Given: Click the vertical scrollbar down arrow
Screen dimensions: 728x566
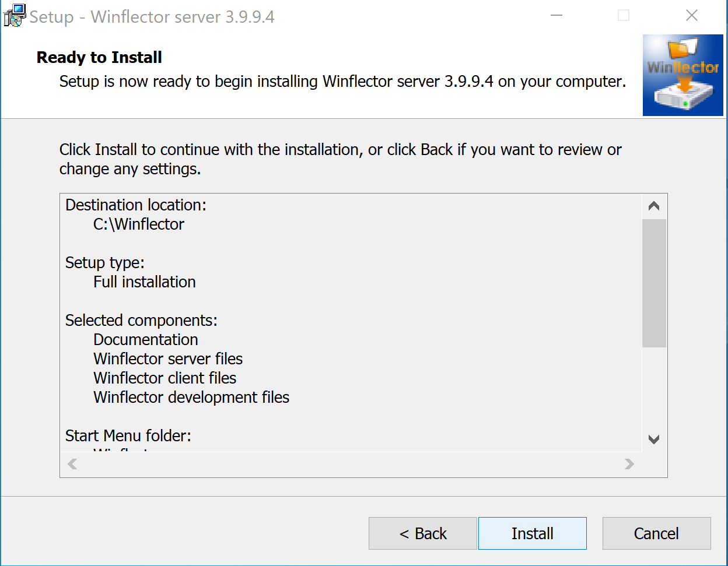Looking at the screenshot, I should (x=654, y=440).
